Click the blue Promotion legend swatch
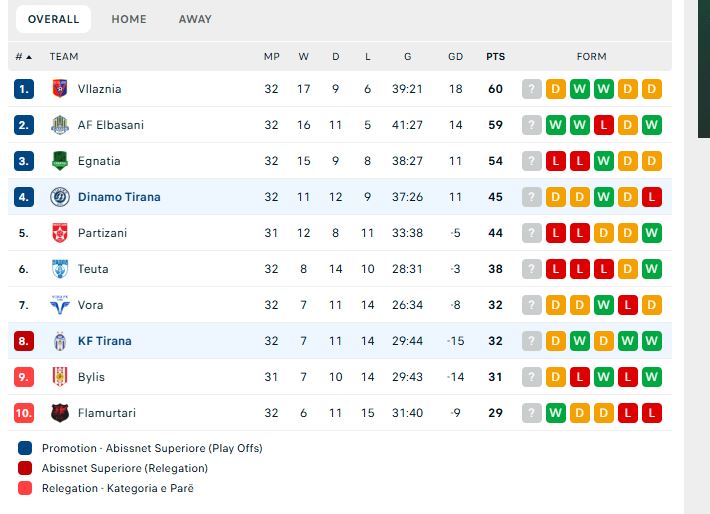710x514 pixels. pos(25,448)
